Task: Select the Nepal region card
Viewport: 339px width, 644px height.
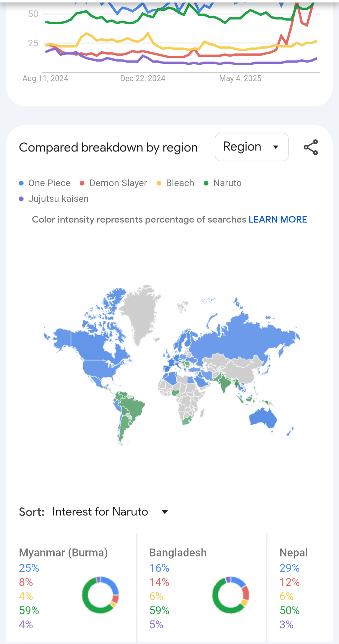Action: [x=300, y=588]
